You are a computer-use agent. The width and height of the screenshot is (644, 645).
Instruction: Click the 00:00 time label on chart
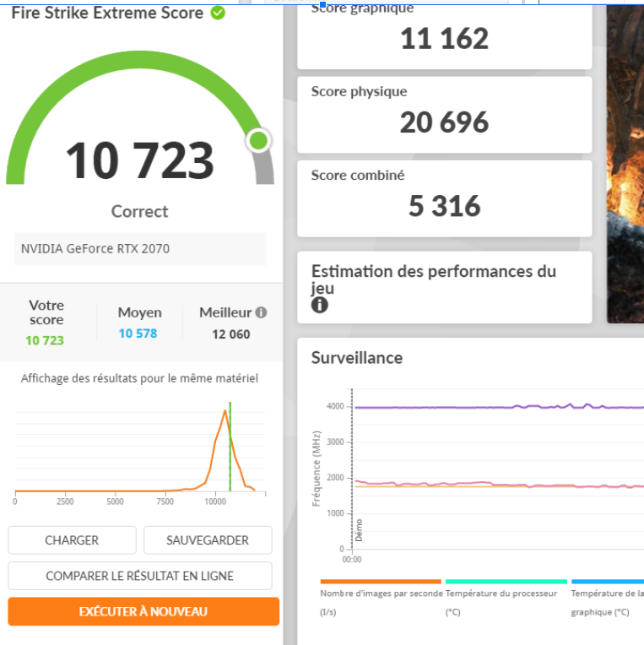tap(352, 560)
